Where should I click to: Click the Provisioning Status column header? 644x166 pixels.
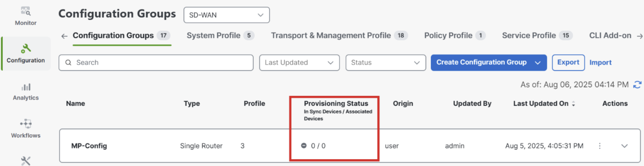[336, 104]
